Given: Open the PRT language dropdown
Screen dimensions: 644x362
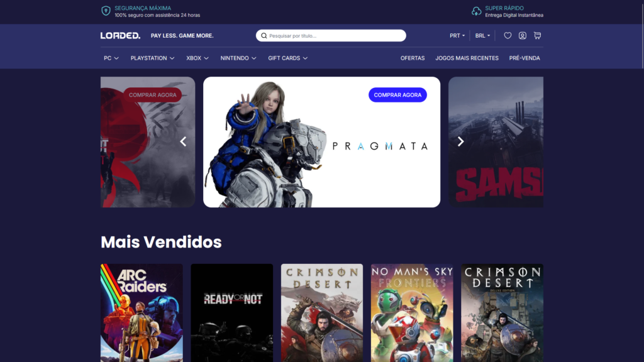Looking at the screenshot, I should [457, 36].
